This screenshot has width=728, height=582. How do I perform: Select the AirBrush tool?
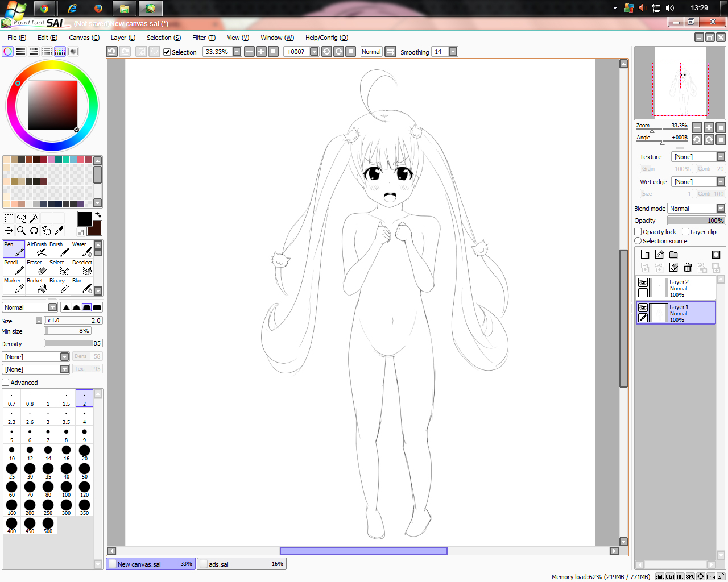tap(36, 249)
